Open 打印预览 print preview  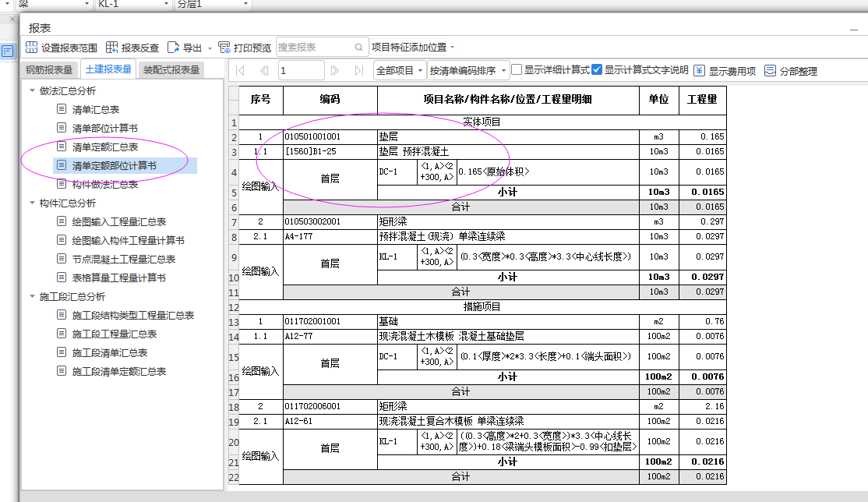point(224,48)
